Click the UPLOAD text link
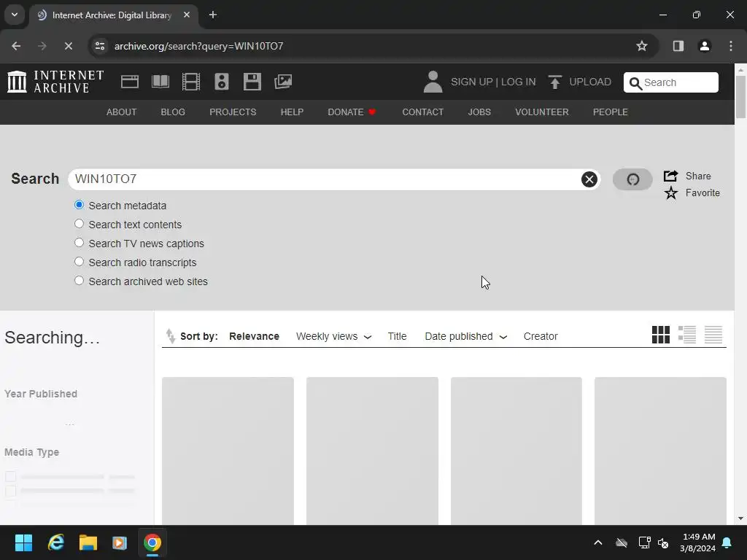 [x=589, y=82]
